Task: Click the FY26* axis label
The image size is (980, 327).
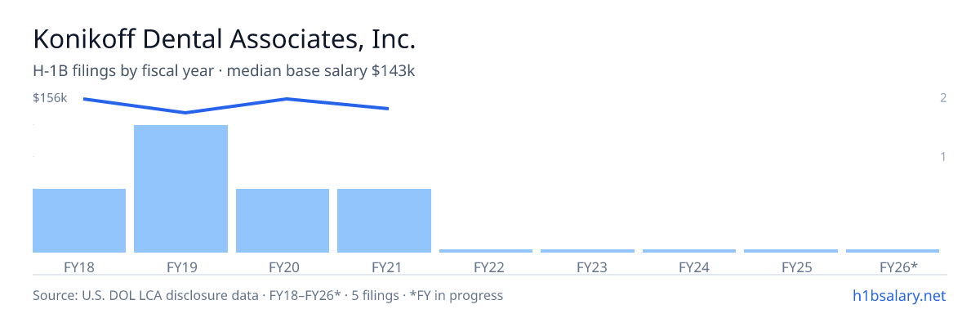Action: [x=898, y=267]
